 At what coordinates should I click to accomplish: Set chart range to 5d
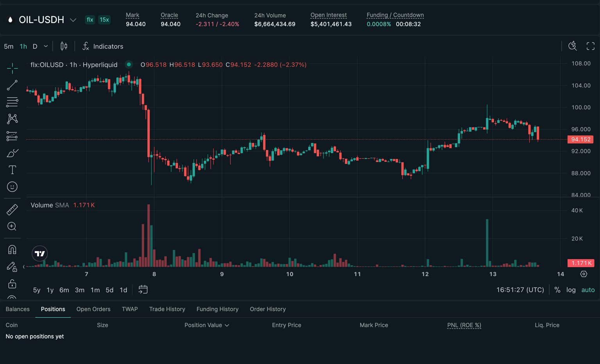coord(109,290)
